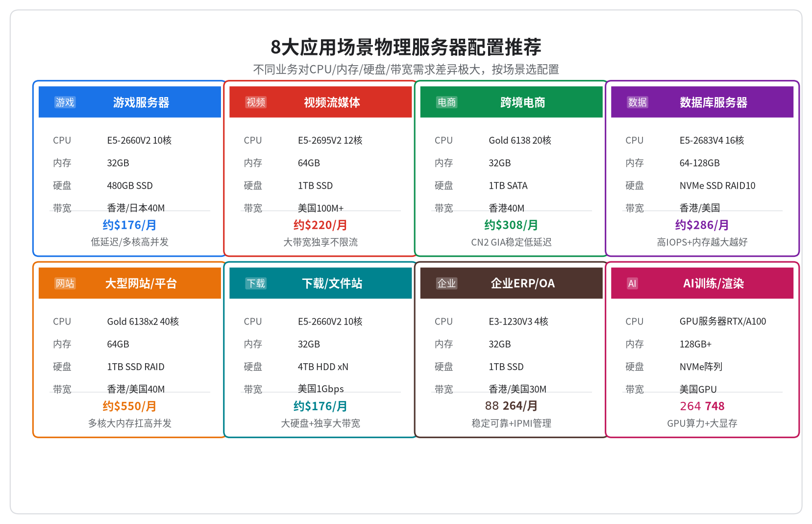Viewport: 812px width, 524px height.
Task: Click the 88 264/月 price
Action: [511, 406]
